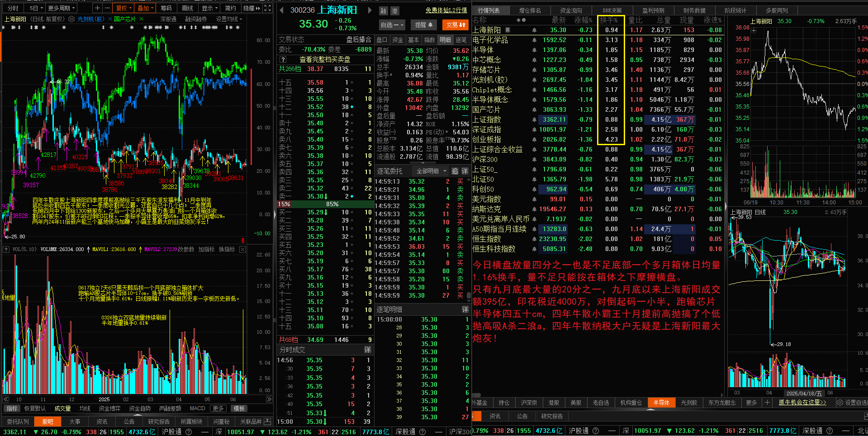Image resolution: width=868 pixels, height=436 pixels.
Task: Toggle 筹码 chip distribution view
Action: pos(166,8)
